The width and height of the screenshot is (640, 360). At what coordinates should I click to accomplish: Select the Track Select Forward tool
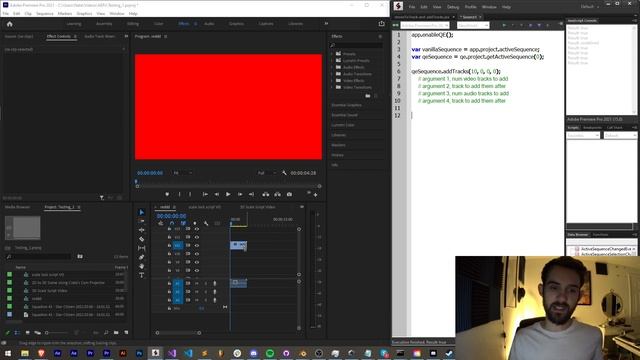pos(142,221)
